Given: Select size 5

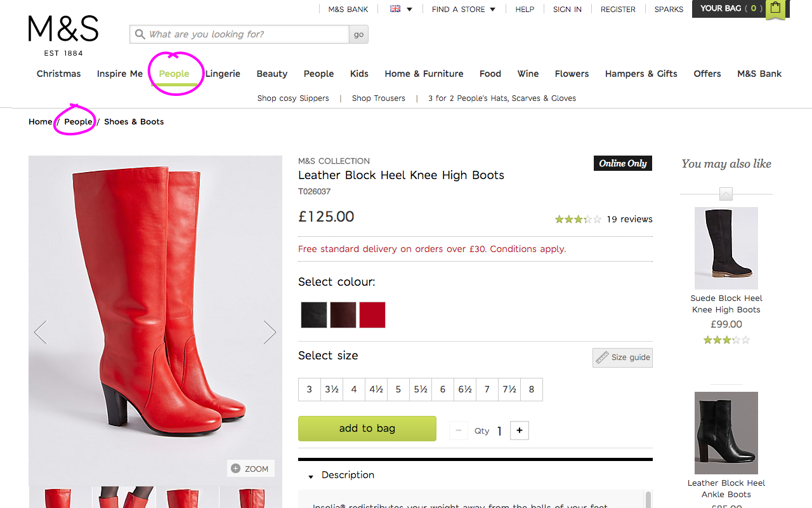Looking at the screenshot, I should coord(398,389).
